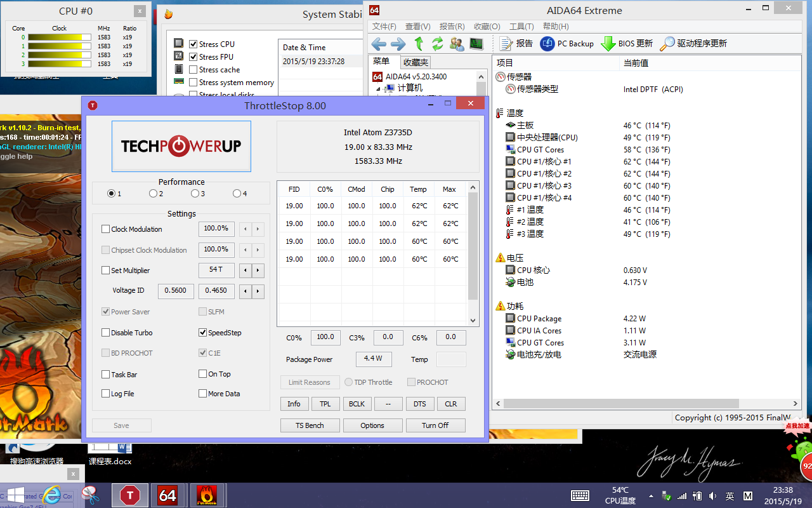Click the 主板 motherboard temperature icon
This screenshot has width=812, height=508.
tap(510, 126)
